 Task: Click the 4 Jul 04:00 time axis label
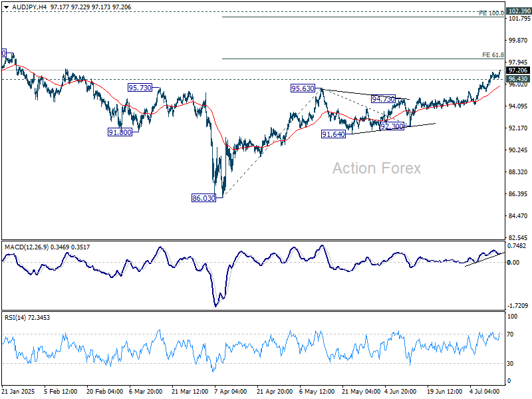click(x=485, y=392)
